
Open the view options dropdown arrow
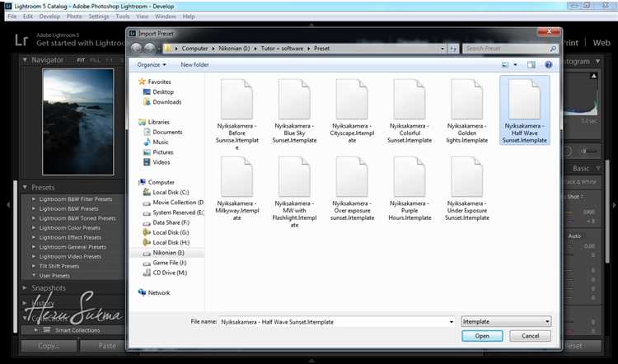coord(515,64)
